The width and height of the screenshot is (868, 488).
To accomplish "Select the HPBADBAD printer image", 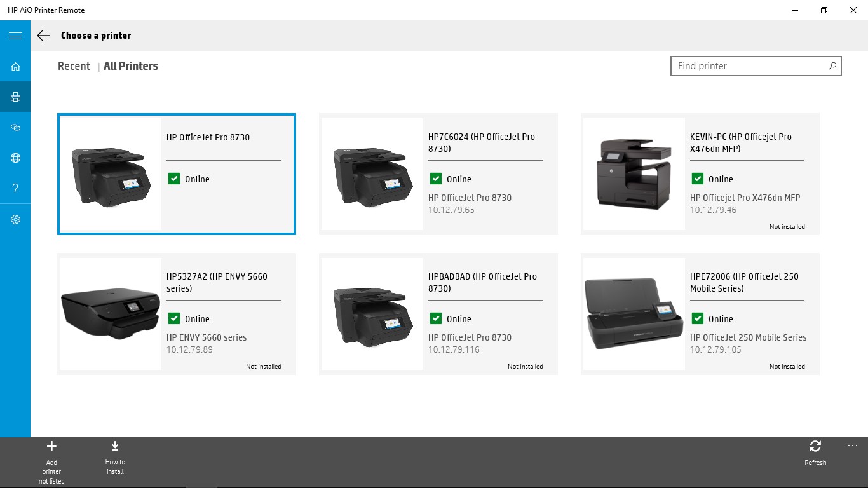I will (x=372, y=314).
